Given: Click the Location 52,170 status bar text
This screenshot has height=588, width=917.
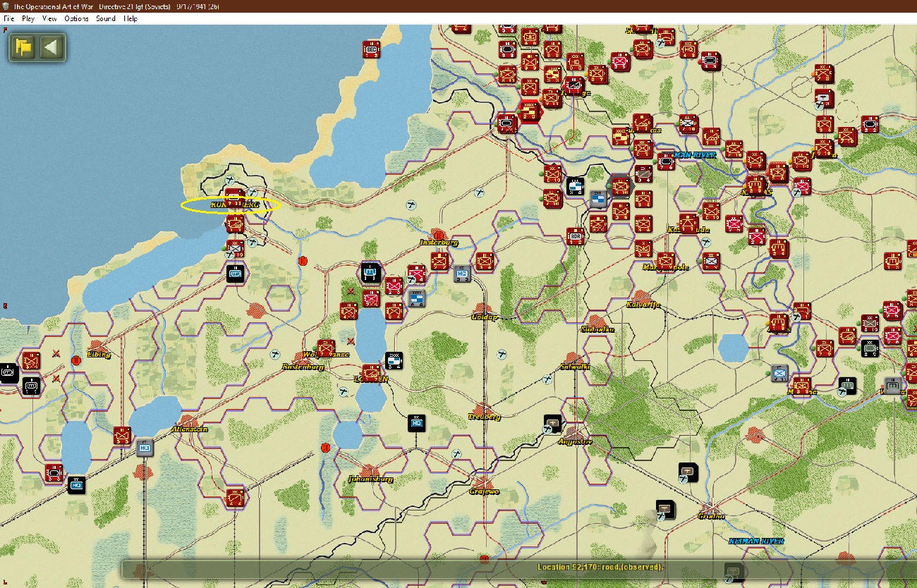Looking at the screenshot, I should 601,567.
